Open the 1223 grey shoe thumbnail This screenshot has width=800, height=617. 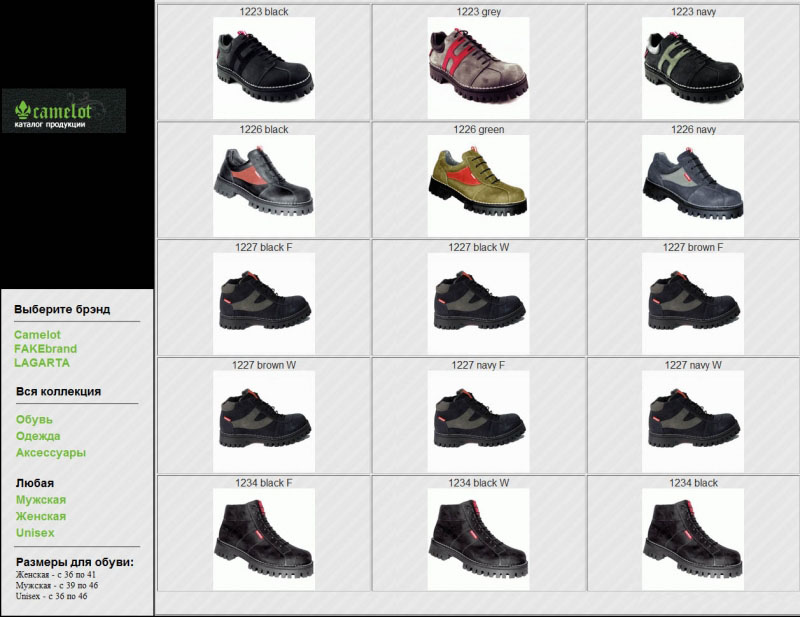[479, 68]
